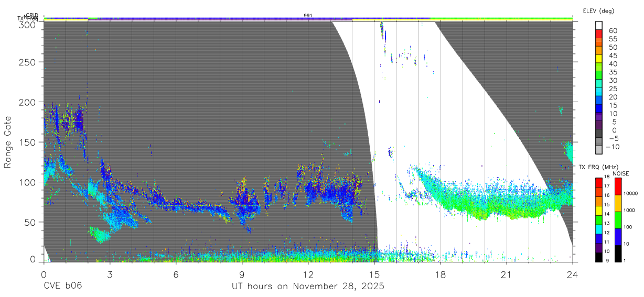The image size is (644, 297).
Task: Click the green-blue TX frequency strip above plot
Action: tap(308, 18)
